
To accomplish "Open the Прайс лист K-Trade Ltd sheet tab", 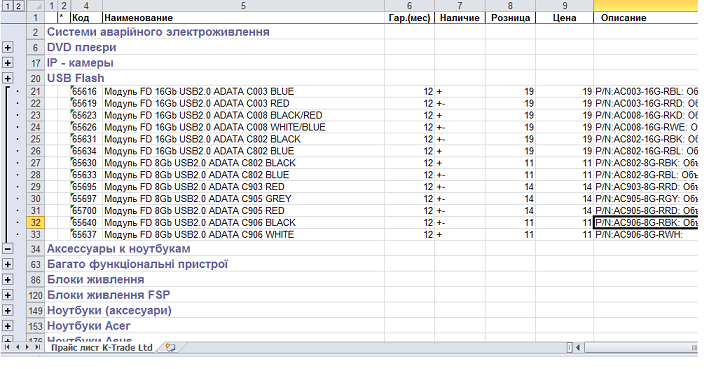I will [102, 348].
